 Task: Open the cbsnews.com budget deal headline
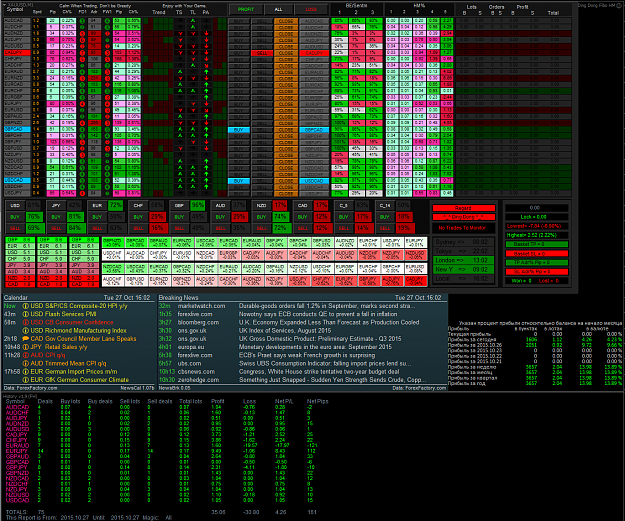tap(319, 372)
